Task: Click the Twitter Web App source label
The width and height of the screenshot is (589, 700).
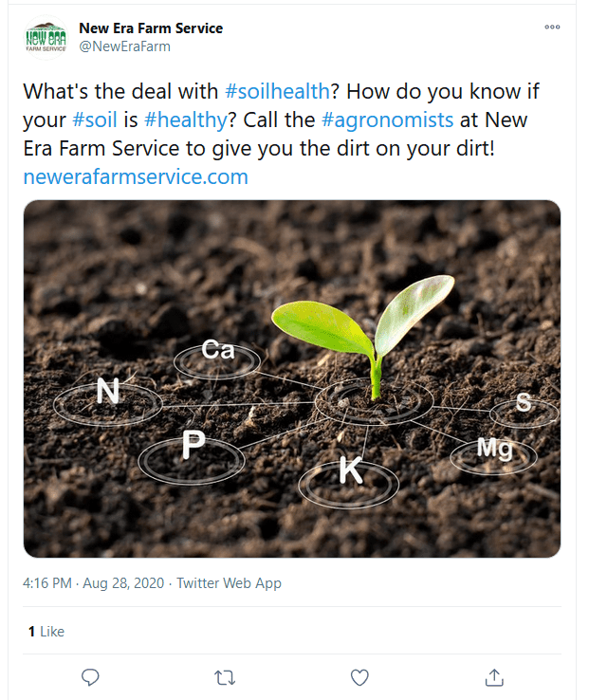Action: tap(229, 583)
